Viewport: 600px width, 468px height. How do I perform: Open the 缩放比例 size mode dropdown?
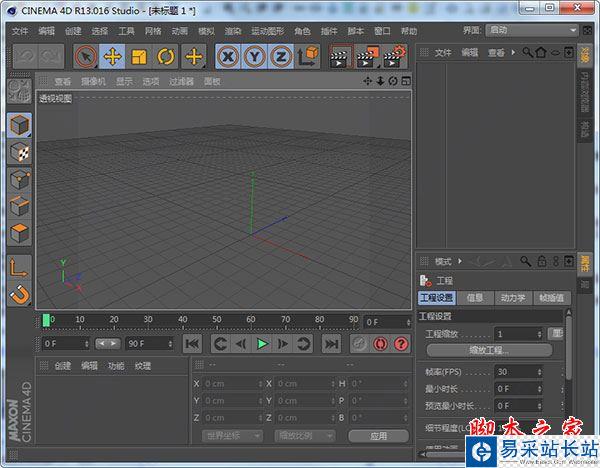(x=304, y=435)
